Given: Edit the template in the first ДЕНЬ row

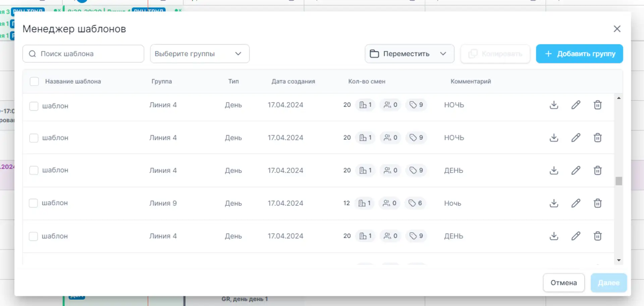Looking at the screenshot, I should (576, 171).
